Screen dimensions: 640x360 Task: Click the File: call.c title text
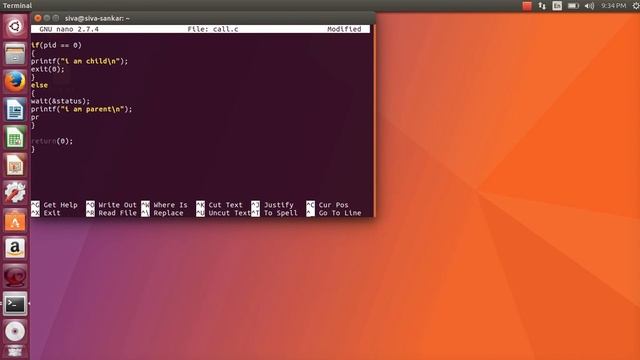point(213,29)
